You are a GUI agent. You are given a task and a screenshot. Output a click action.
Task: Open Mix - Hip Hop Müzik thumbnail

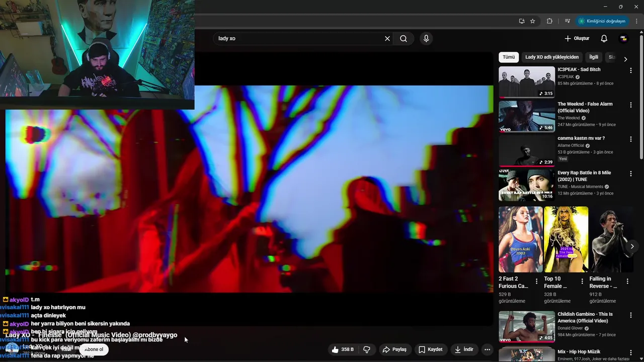tap(527, 354)
